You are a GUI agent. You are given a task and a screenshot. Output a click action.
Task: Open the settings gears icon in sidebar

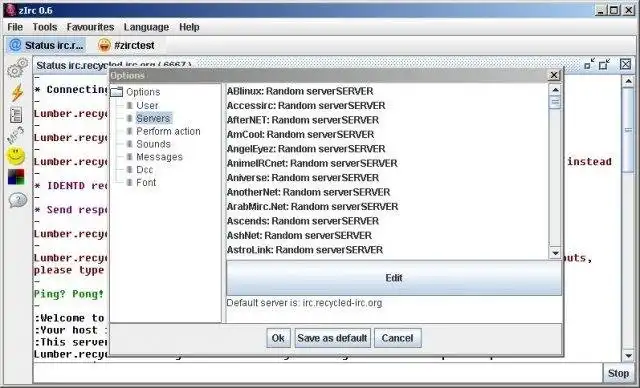tap(17, 68)
